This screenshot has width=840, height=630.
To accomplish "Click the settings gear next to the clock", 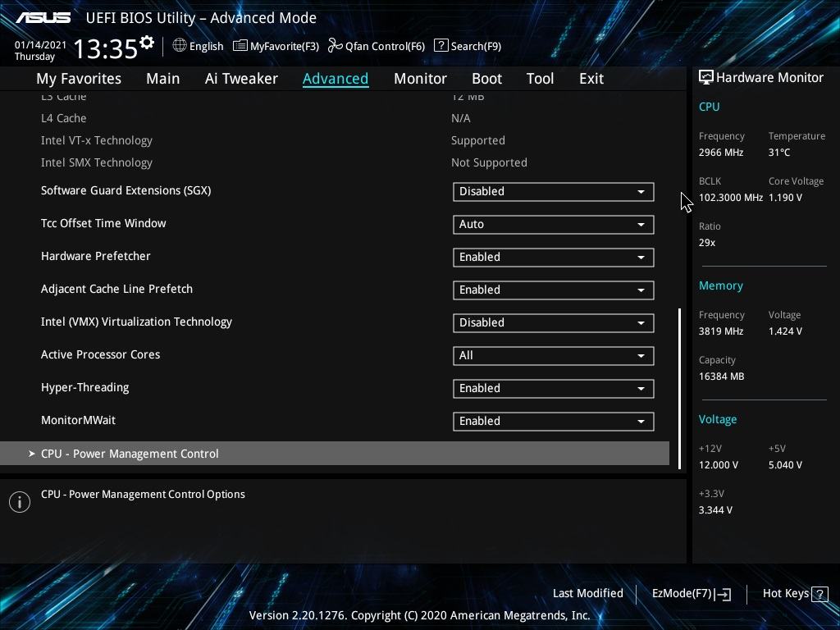I will tap(146, 43).
